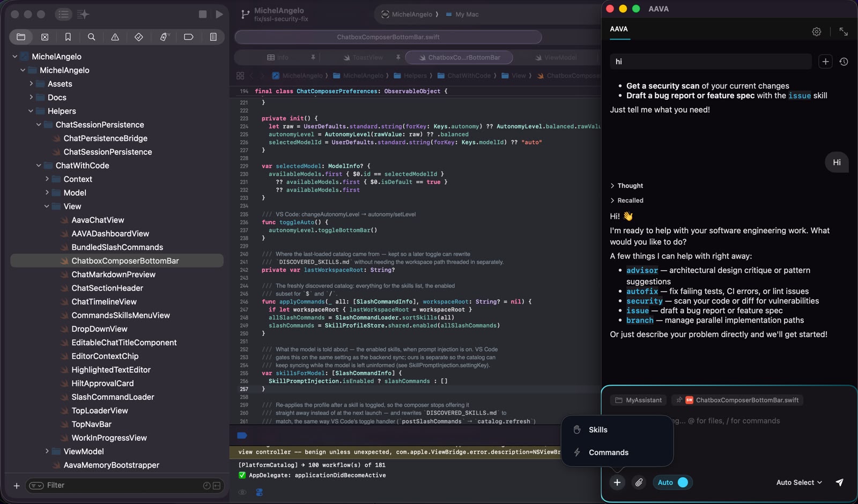Click the fix/ssl-security-fix branch label

(x=281, y=19)
